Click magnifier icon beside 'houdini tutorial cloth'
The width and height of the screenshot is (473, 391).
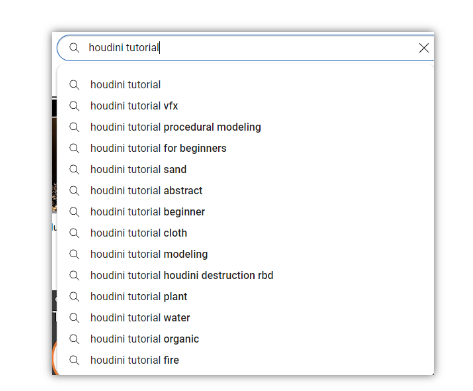(x=74, y=233)
